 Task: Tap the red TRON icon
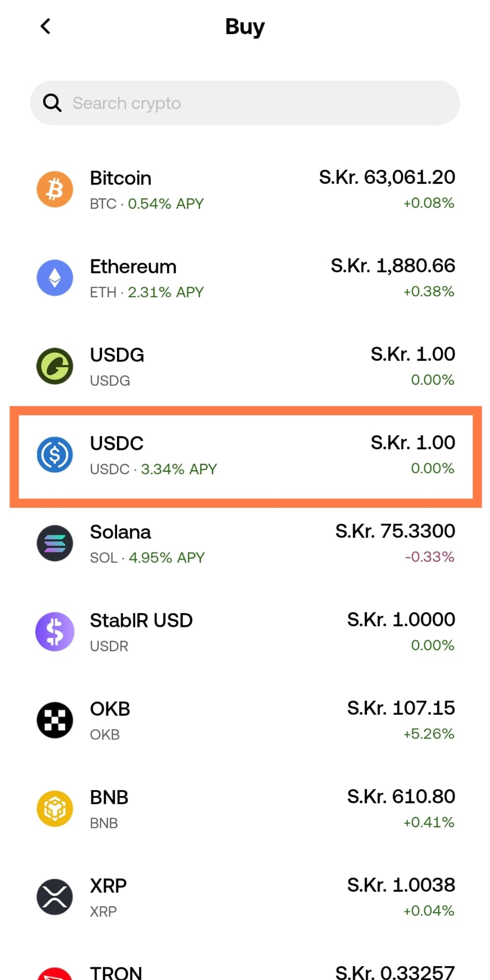point(55,974)
